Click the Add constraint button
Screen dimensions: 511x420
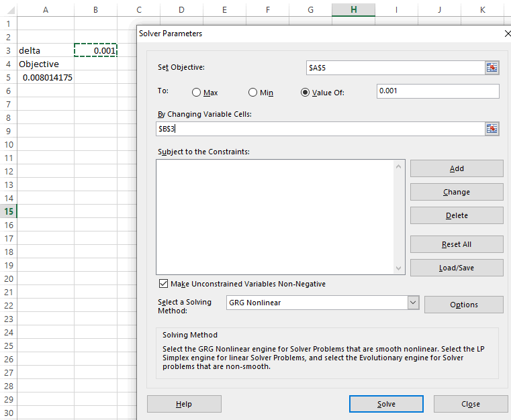pos(457,168)
